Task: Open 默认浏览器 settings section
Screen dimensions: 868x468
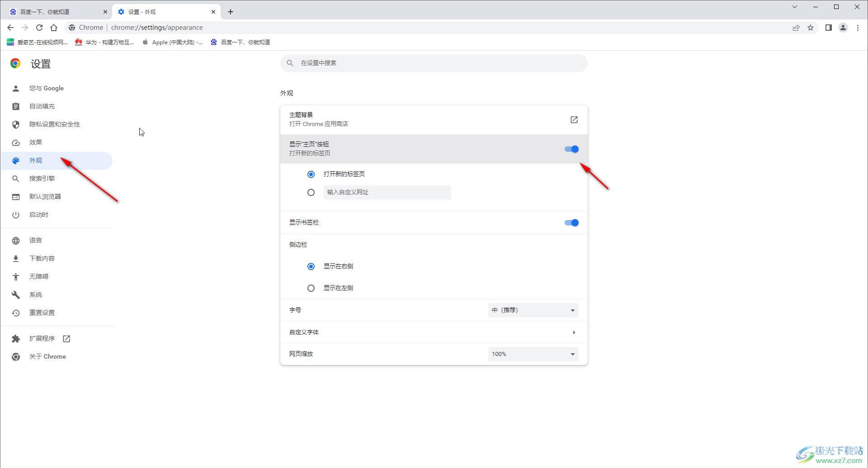Action: pos(57,197)
